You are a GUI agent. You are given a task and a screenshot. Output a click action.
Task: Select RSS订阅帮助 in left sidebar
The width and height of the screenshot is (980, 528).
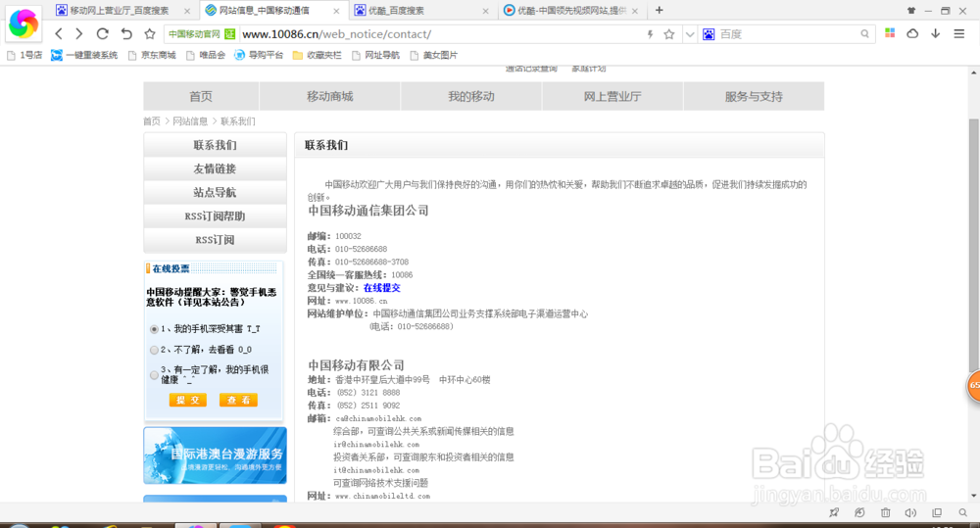[x=215, y=216]
